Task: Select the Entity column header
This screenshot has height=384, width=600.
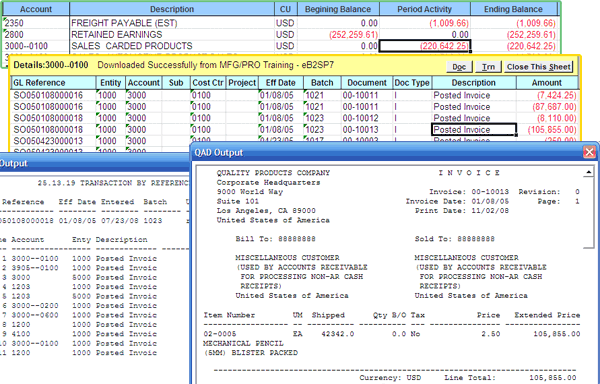Action: tap(111, 83)
